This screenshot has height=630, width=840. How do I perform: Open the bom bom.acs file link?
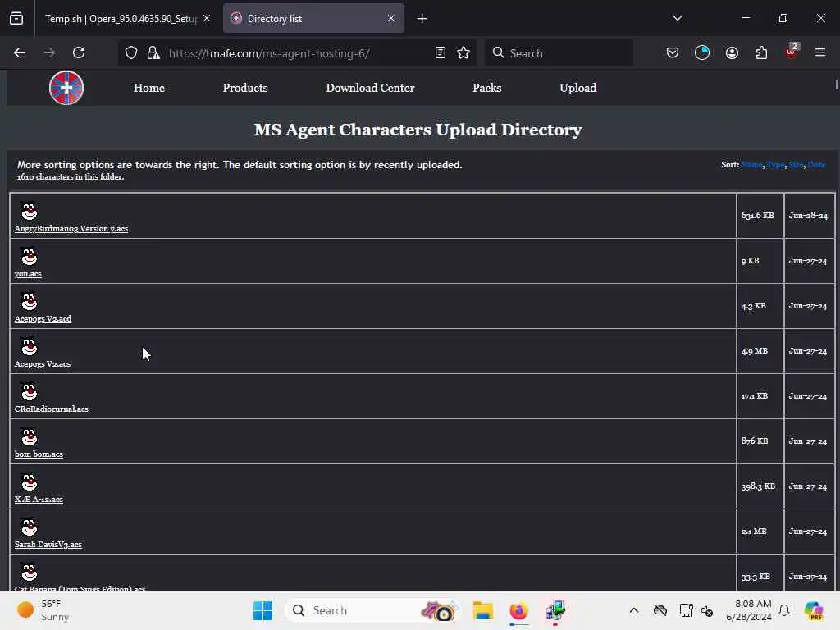point(39,454)
